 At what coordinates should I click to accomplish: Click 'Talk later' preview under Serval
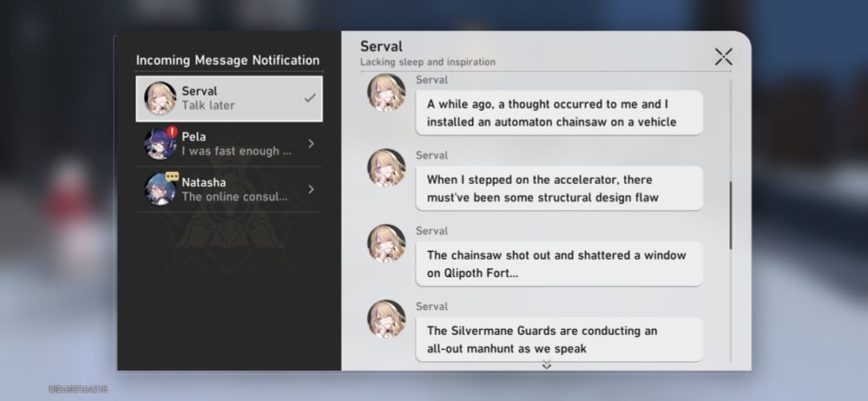208,105
